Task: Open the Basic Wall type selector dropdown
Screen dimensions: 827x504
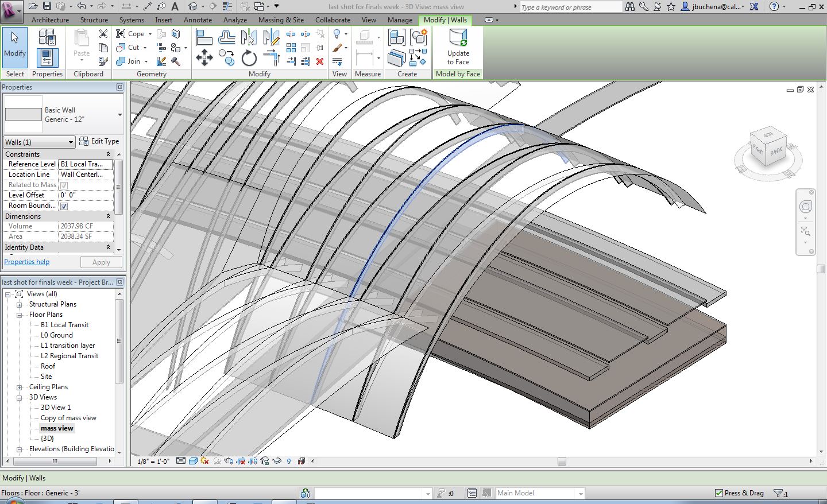Action: click(119, 115)
